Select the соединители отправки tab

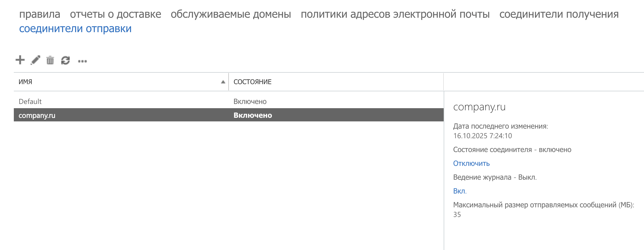coord(75,29)
